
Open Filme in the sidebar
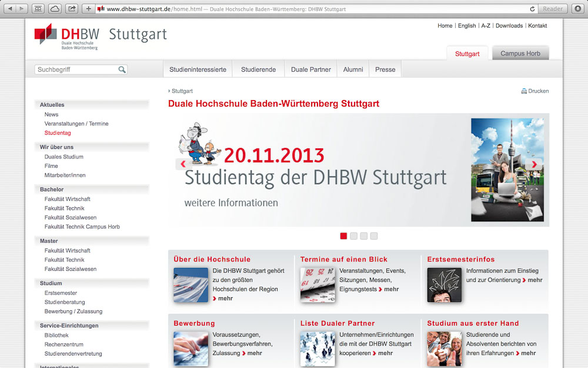51,166
